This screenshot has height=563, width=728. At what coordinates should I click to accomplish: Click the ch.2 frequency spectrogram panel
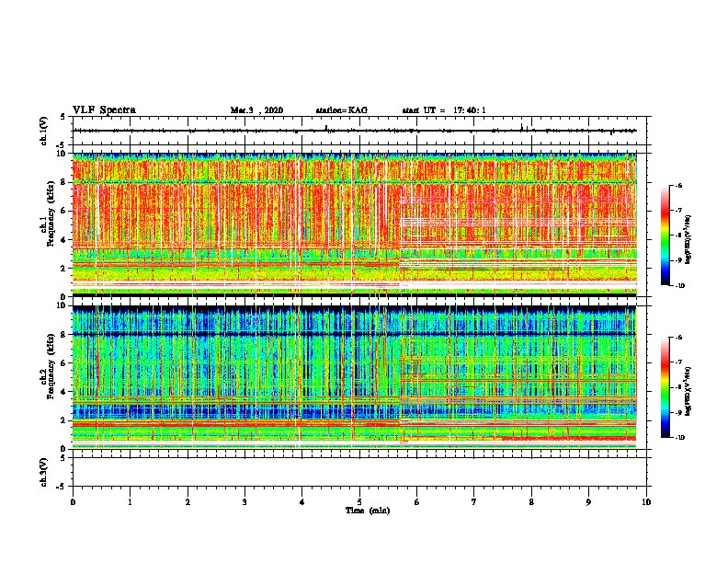354,377
